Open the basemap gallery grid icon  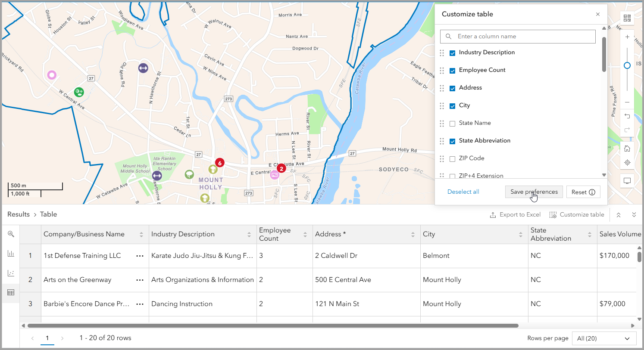[x=627, y=18]
